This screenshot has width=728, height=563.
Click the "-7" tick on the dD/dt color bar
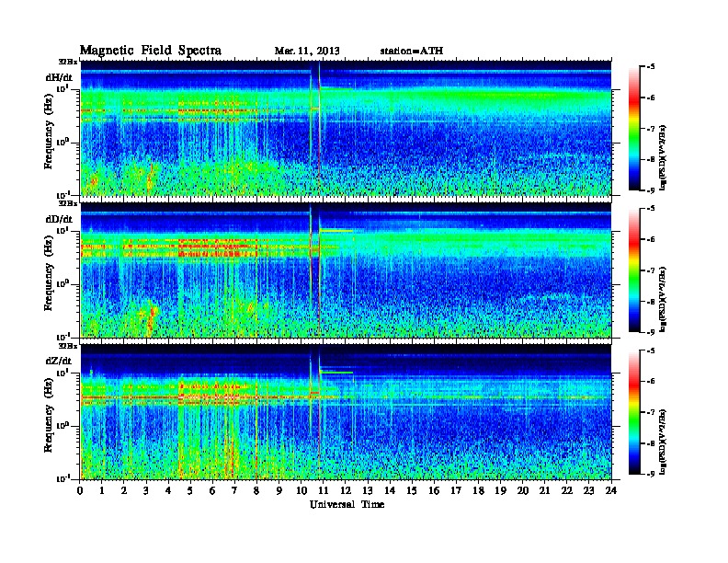[x=651, y=270]
